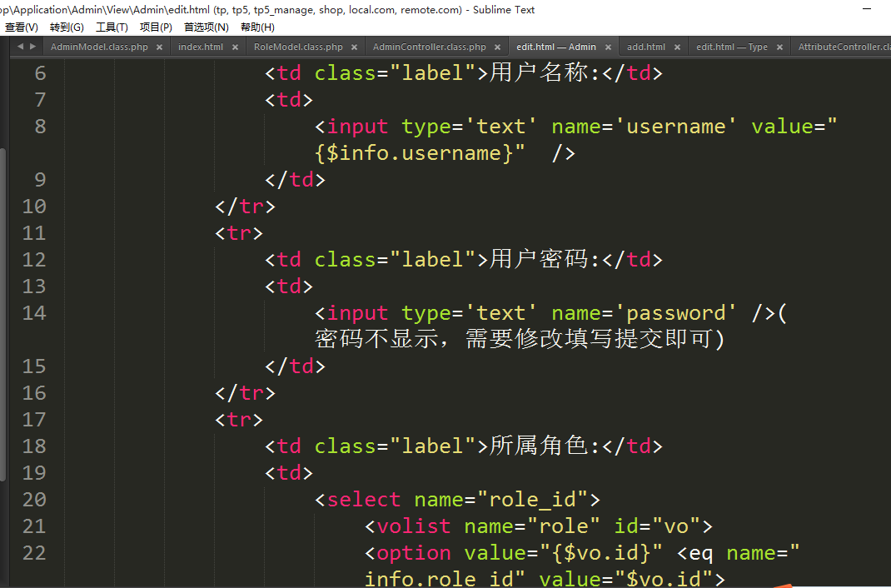The width and height of the screenshot is (891, 588).
Task: Open the 转到(G) menu
Action: click(x=67, y=27)
